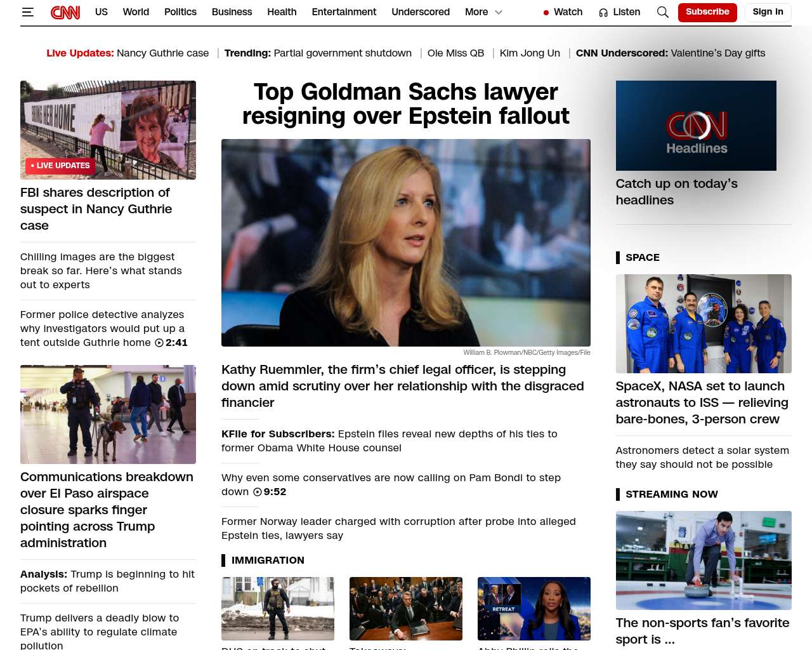Viewport: 812px width, 650px height.
Task: Expand the More menu chevron
Action: point(499,12)
